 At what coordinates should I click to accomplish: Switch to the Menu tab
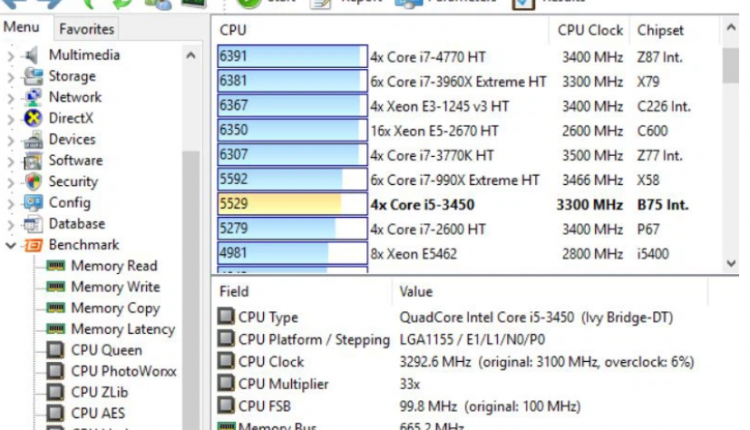pos(22,28)
